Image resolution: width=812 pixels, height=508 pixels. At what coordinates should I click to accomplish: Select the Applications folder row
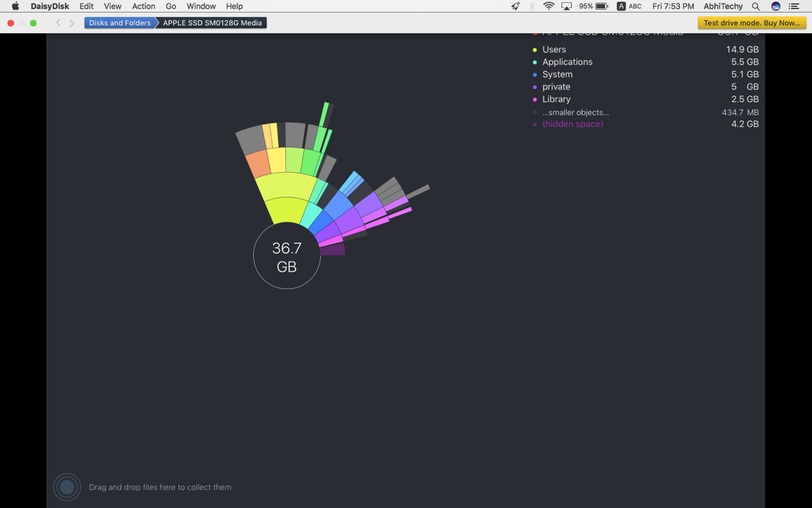[x=645, y=62]
